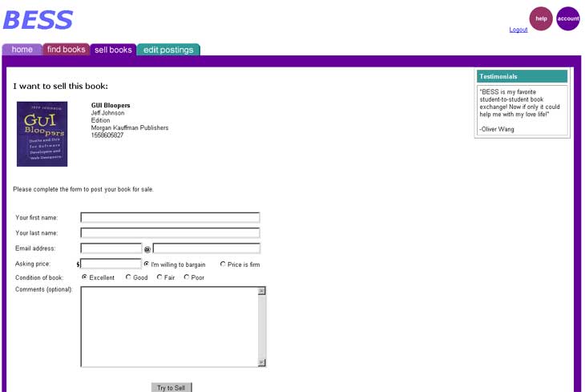This screenshot has width=585, height=392.
Task: Choose Good book condition
Action: tap(128, 277)
